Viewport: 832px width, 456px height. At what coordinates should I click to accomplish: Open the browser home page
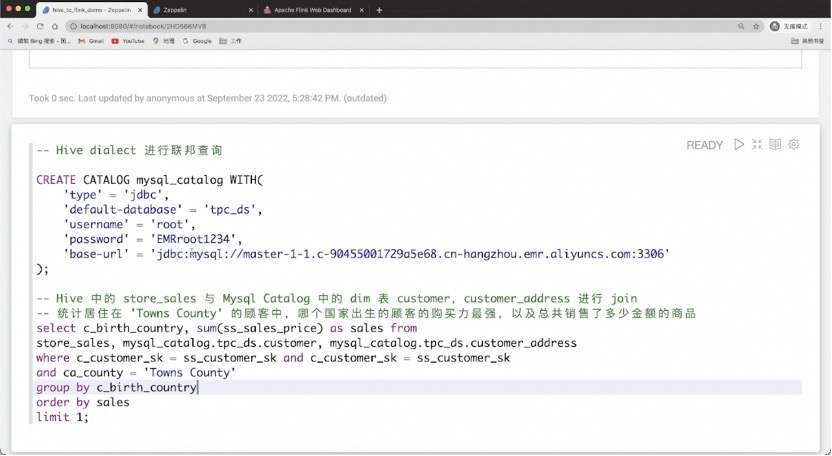click(55, 26)
